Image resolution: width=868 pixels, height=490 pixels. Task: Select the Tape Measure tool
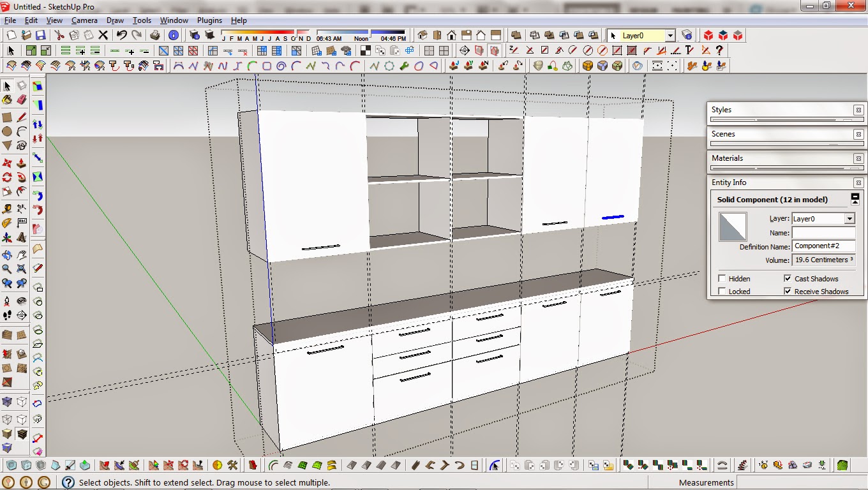pyautogui.click(x=7, y=208)
